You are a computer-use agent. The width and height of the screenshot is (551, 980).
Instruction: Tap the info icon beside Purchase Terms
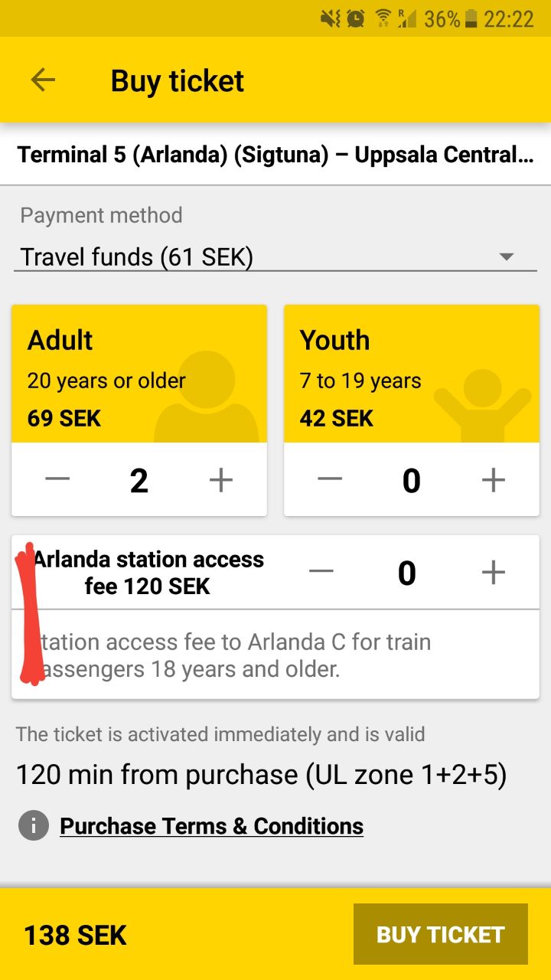pyautogui.click(x=34, y=826)
